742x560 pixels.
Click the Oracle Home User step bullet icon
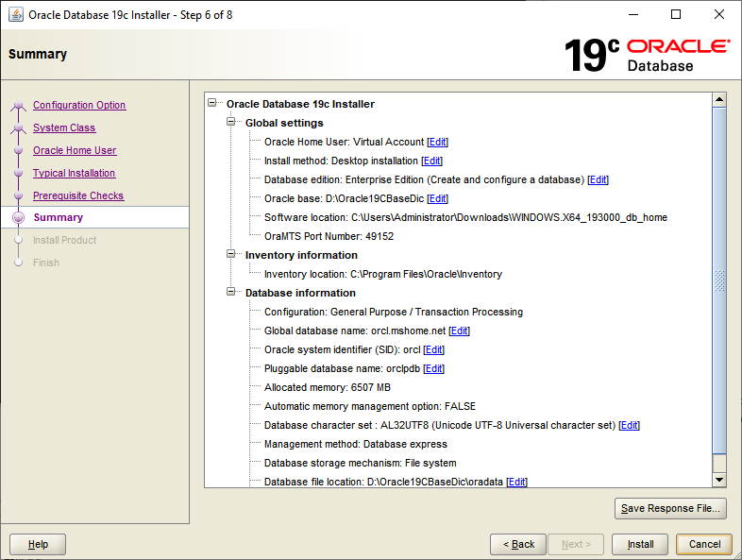click(19, 150)
